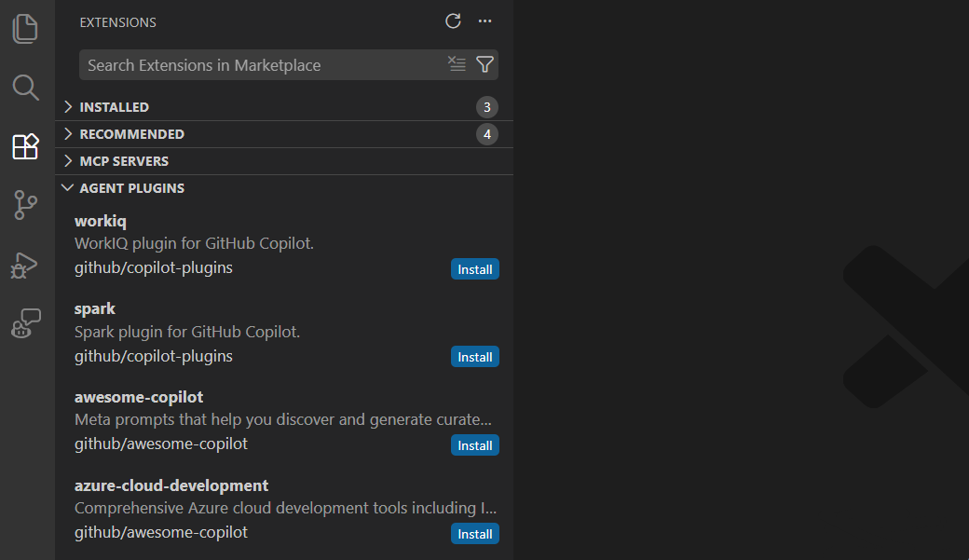Install the azure-cloud-development plugin
The height and width of the screenshot is (560, 969).
[474, 533]
